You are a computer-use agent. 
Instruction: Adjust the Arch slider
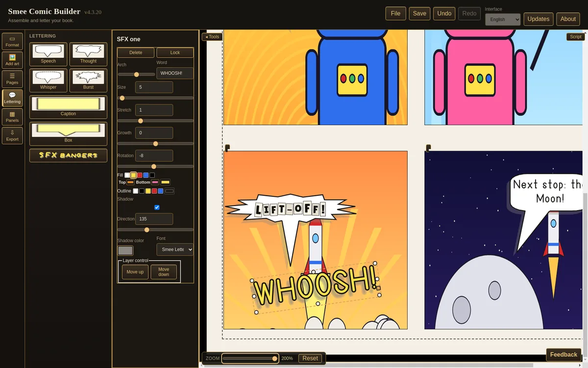[136, 75]
